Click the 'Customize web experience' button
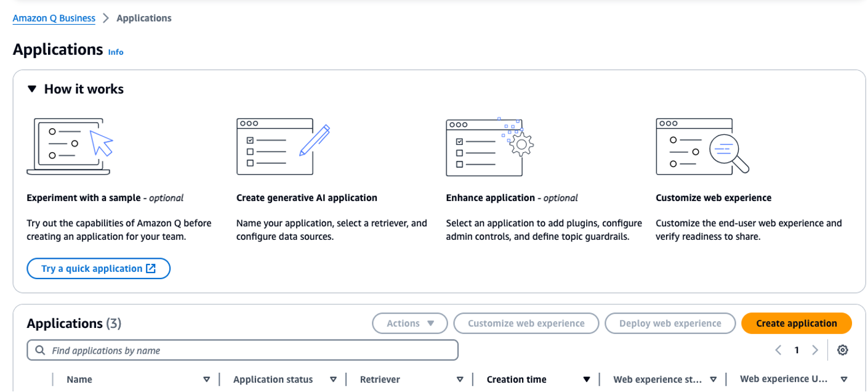Screen dimensions: 868x392 coord(526,323)
